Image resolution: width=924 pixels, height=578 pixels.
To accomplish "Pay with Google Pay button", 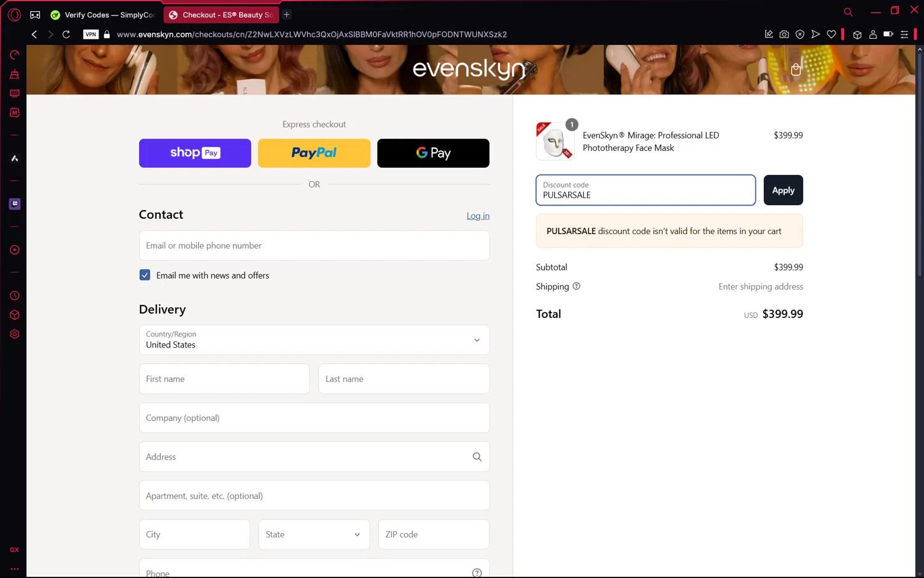I will point(433,153).
